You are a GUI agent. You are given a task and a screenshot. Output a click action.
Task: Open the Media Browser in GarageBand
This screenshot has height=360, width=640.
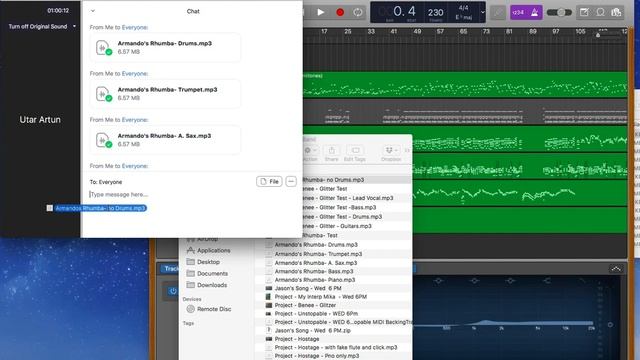[x=616, y=12]
